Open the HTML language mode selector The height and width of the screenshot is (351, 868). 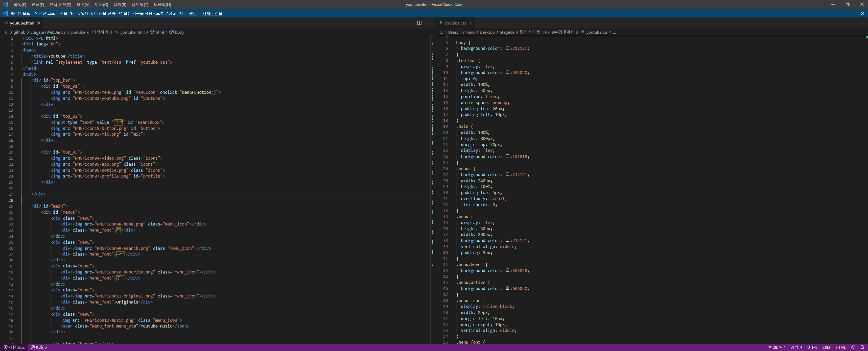pyautogui.click(x=841, y=347)
